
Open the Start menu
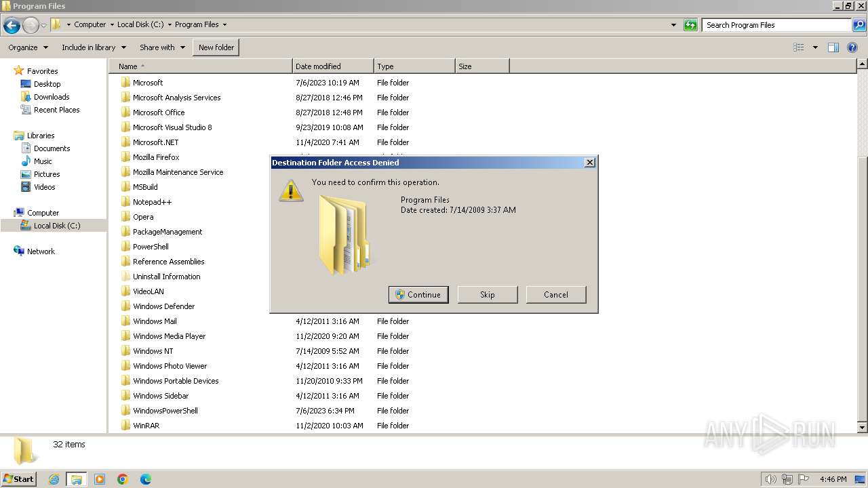point(19,479)
